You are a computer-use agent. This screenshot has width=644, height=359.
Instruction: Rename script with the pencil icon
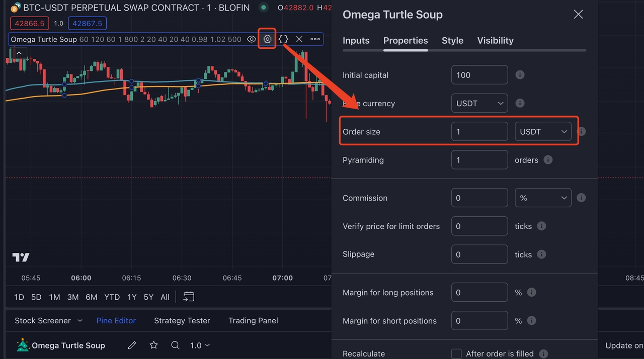tap(132, 345)
